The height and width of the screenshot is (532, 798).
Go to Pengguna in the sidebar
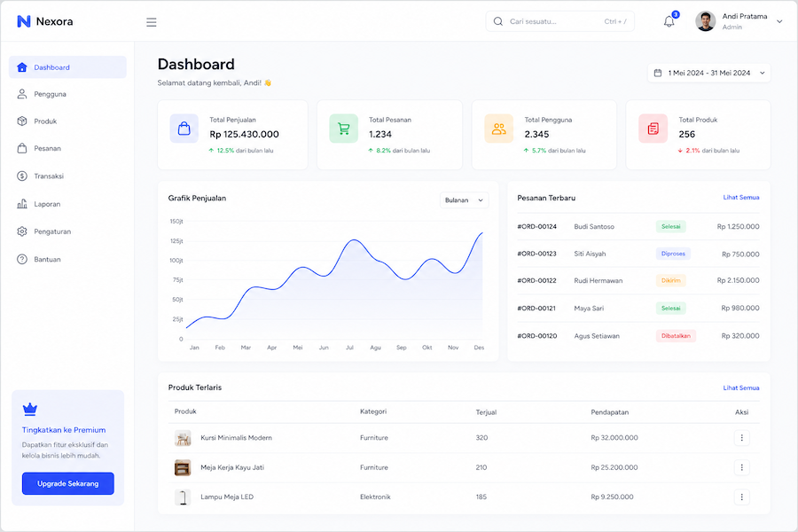click(x=67, y=94)
